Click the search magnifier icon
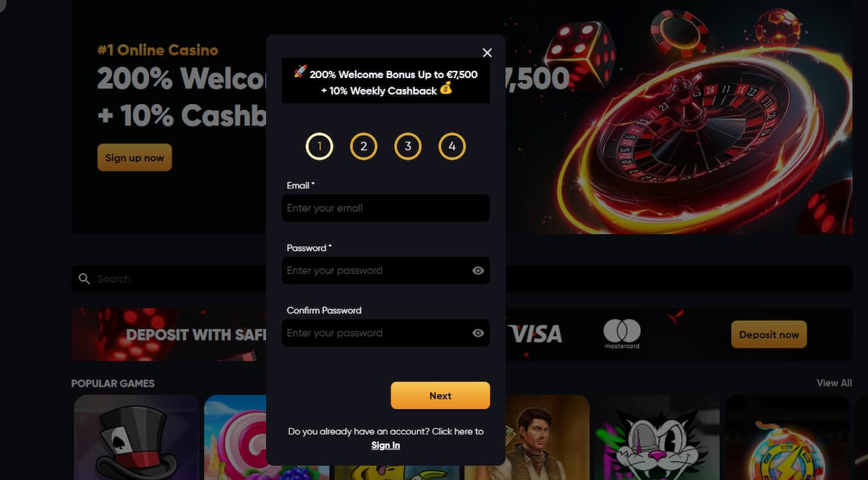The image size is (868, 480). point(85,278)
